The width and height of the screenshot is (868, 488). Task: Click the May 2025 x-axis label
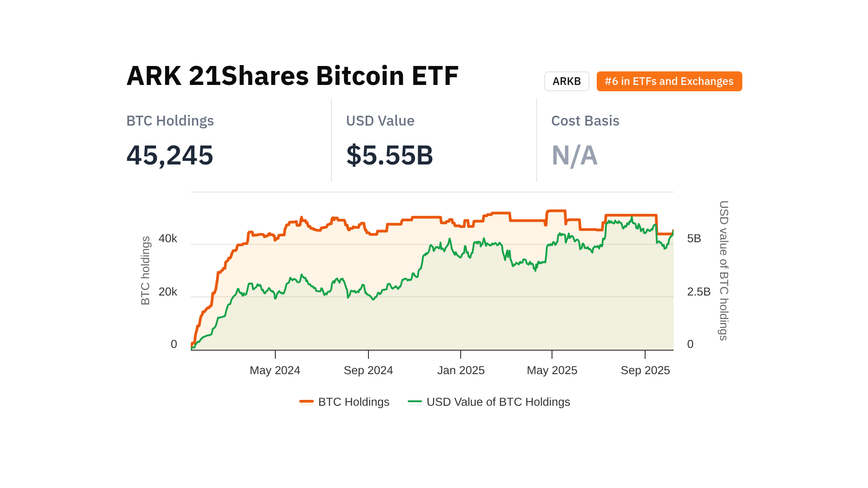(x=552, y=371)
